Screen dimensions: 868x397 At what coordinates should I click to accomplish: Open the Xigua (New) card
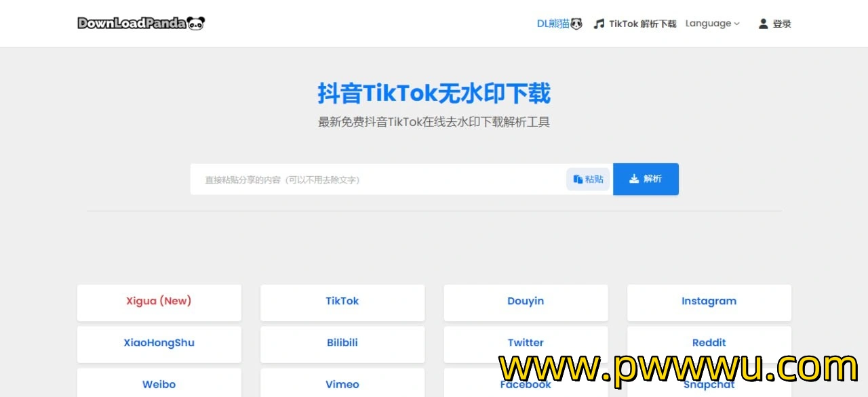pyautogui.click(x=159, y=302)
